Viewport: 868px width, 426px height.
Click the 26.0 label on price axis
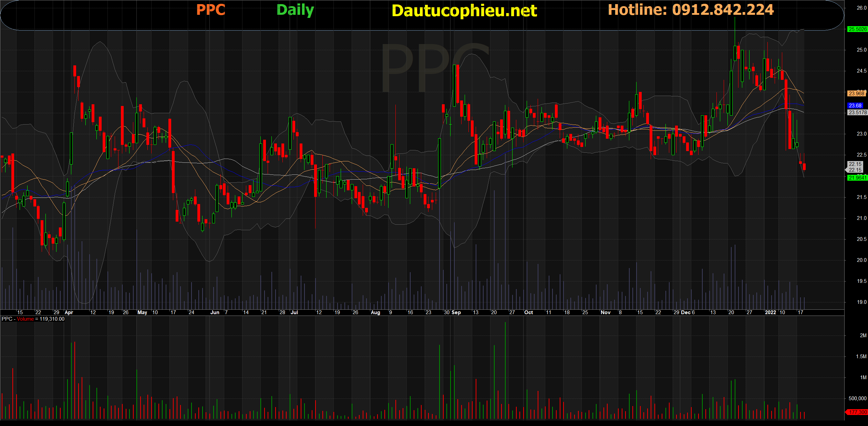pyautogui.click(x=861, y=8)
